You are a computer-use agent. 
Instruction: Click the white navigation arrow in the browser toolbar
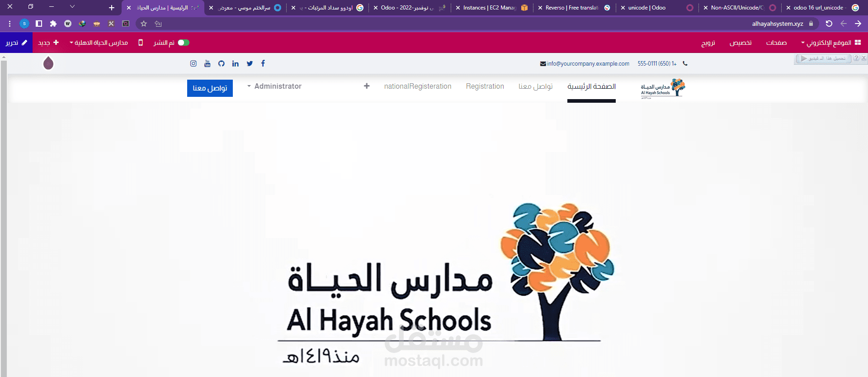click(858, 24)
